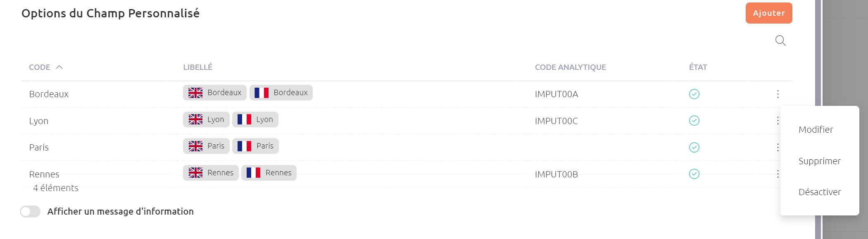The height and width of the screenshot is (239, 868).
Task: Click the Ajouter button
Action: [x=769, y=13]
